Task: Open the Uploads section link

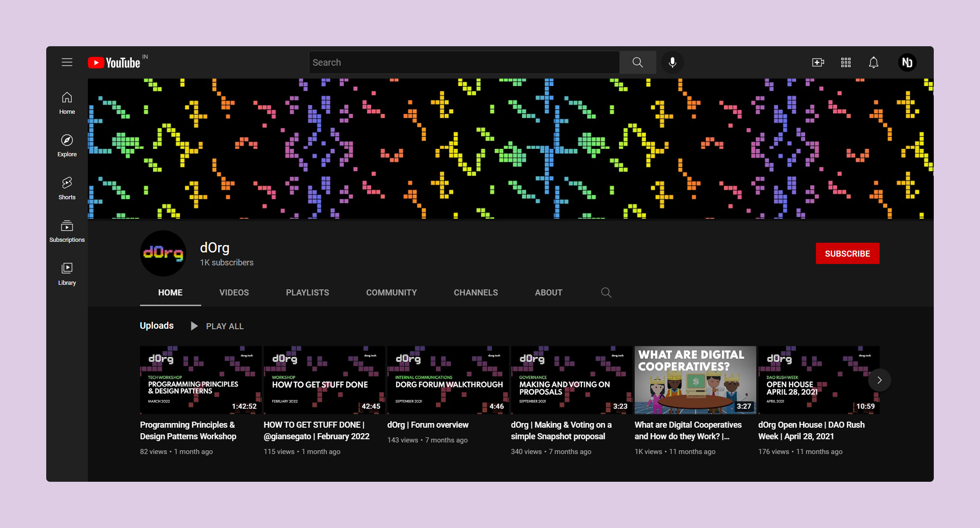Action: (x=157, y=326)
